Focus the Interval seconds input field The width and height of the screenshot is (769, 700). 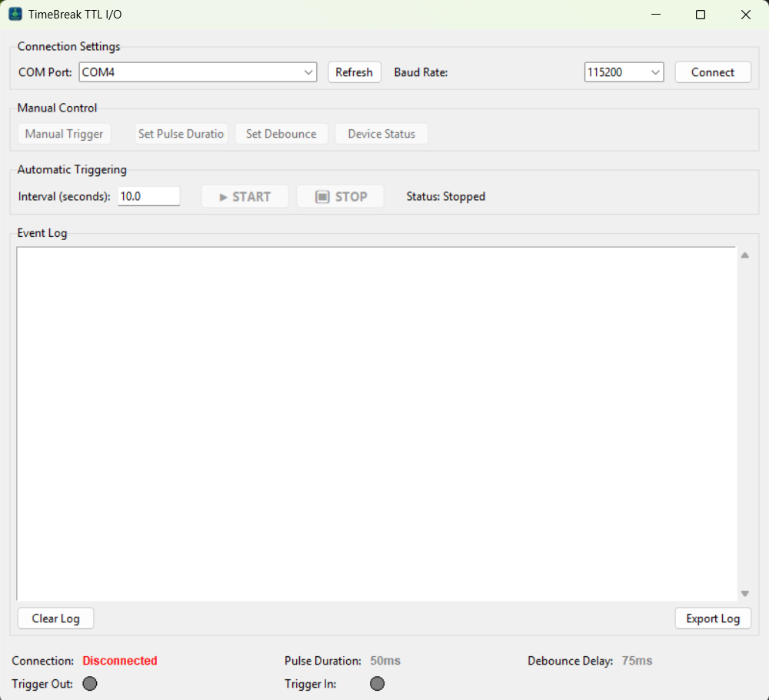coord(148,197)
